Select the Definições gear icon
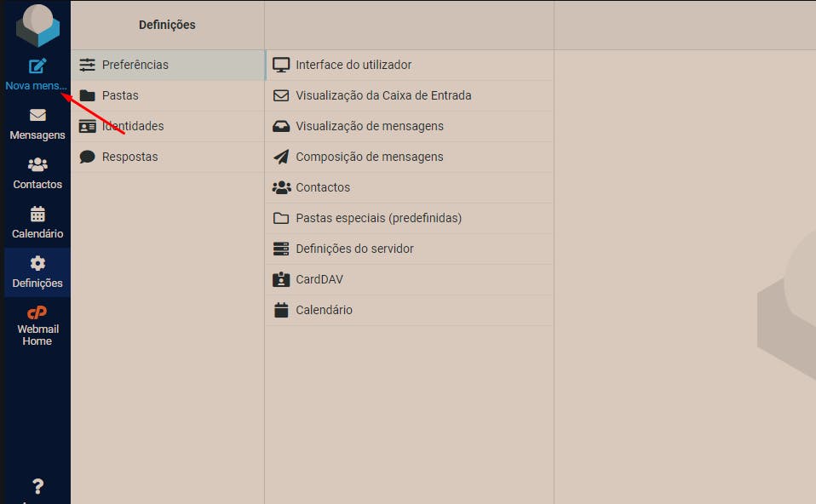 click(37, 263)
